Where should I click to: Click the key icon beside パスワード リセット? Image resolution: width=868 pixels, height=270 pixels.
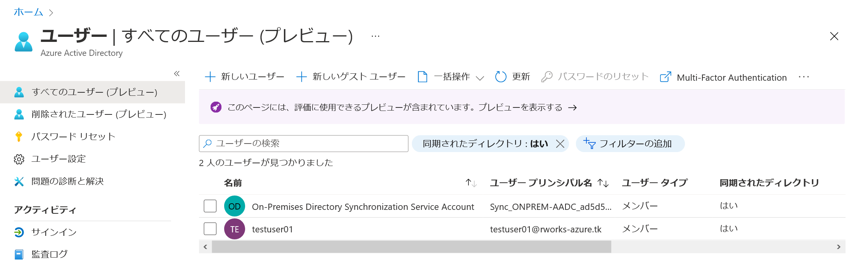[19, 137]
